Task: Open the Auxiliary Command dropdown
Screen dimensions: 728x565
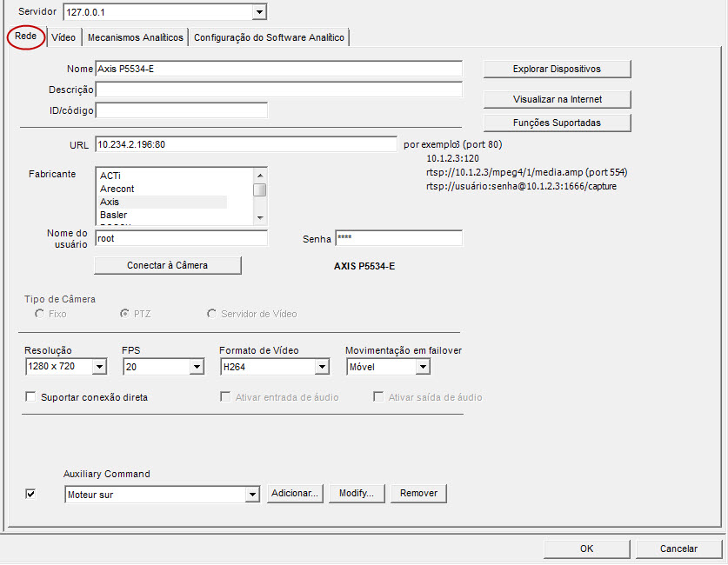Action: click(252, 495)
